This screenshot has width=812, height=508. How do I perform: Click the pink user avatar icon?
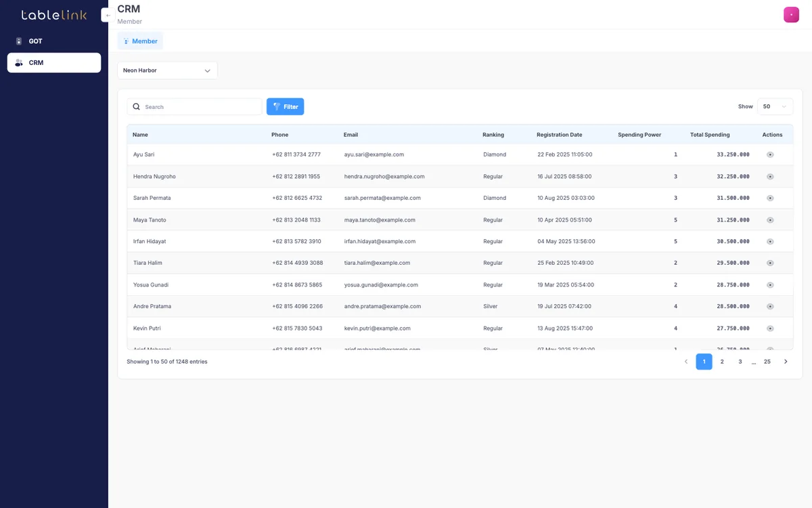(x=791, y=15)
